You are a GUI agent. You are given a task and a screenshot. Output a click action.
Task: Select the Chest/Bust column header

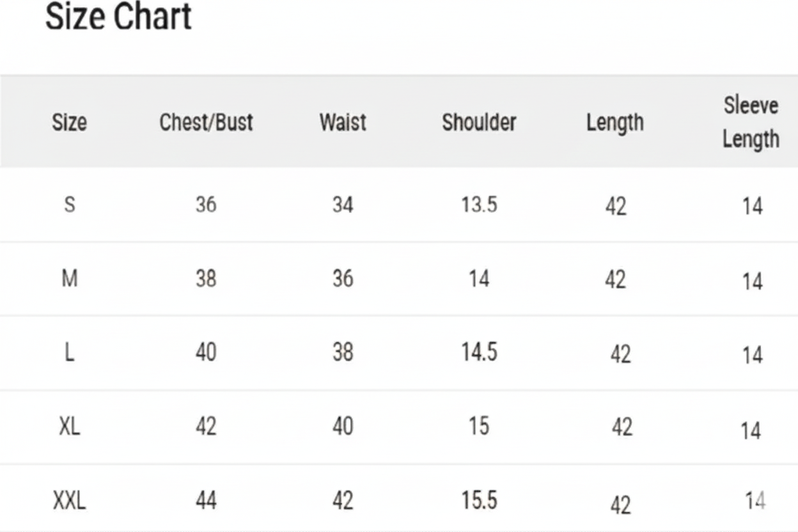206,121
